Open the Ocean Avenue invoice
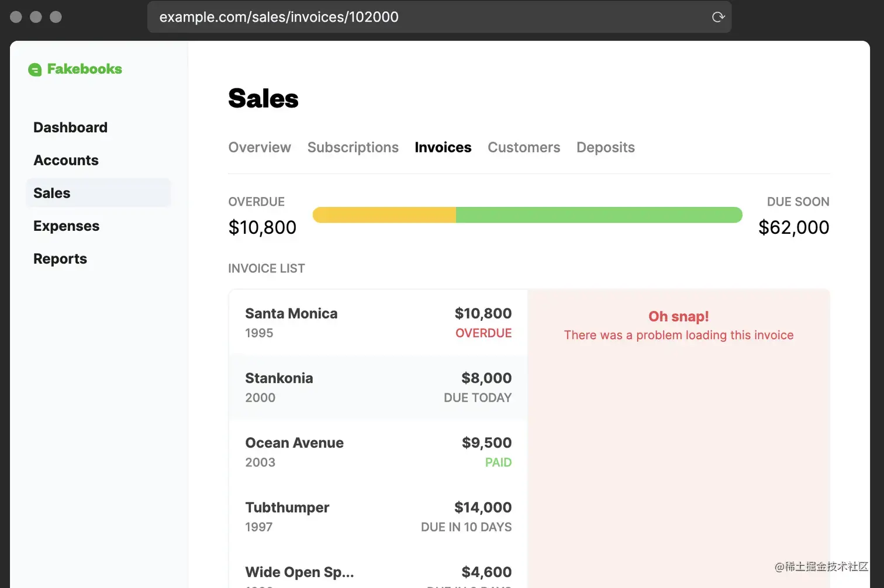This screenshot has height=588, width=884. [x=378, y=452]
